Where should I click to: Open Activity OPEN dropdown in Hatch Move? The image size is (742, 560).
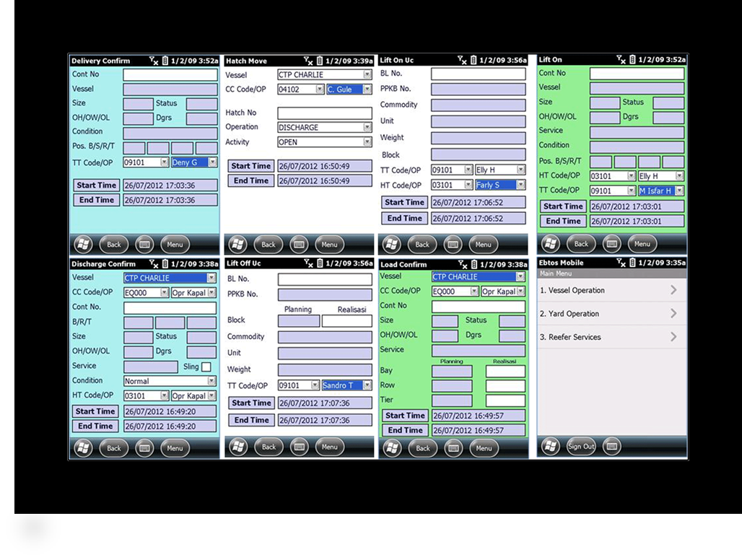click(367, 142)
